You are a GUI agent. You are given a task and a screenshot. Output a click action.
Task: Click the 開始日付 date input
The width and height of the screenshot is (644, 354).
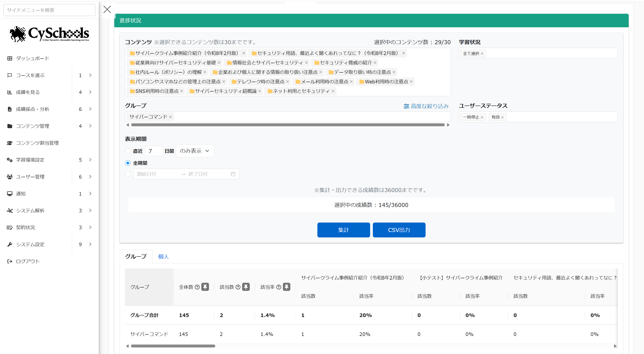[x=157, y=174]
